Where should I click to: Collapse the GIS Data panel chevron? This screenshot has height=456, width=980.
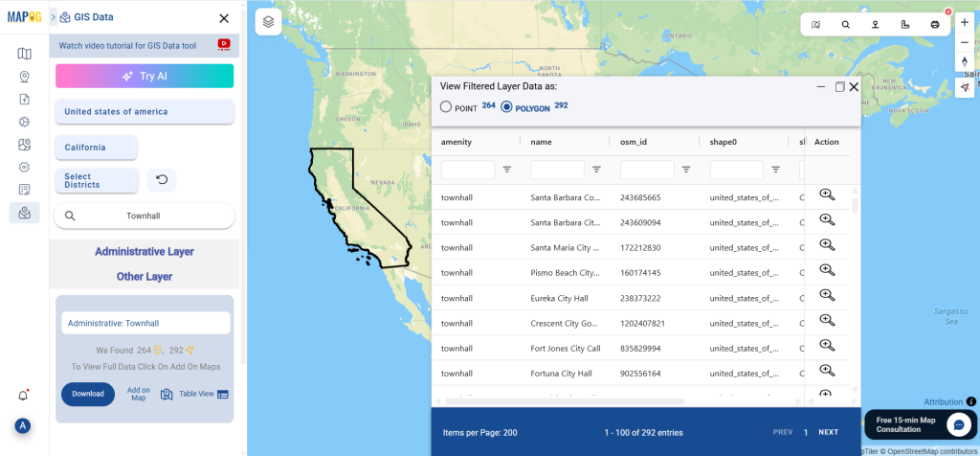(54, 17)
